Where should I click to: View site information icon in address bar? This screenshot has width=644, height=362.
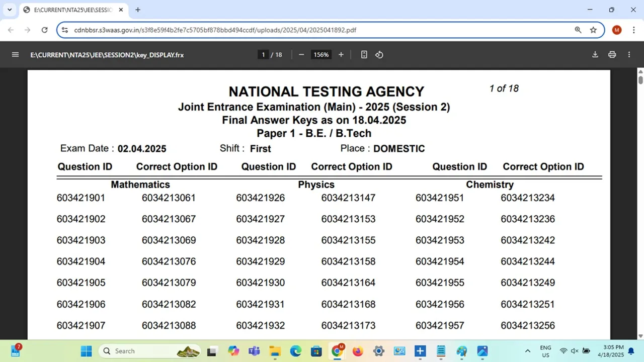point(64,30)
